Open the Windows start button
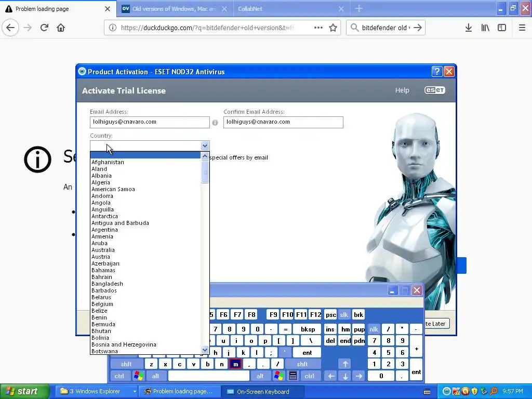 pyautogui.click(x=24, y=392)
